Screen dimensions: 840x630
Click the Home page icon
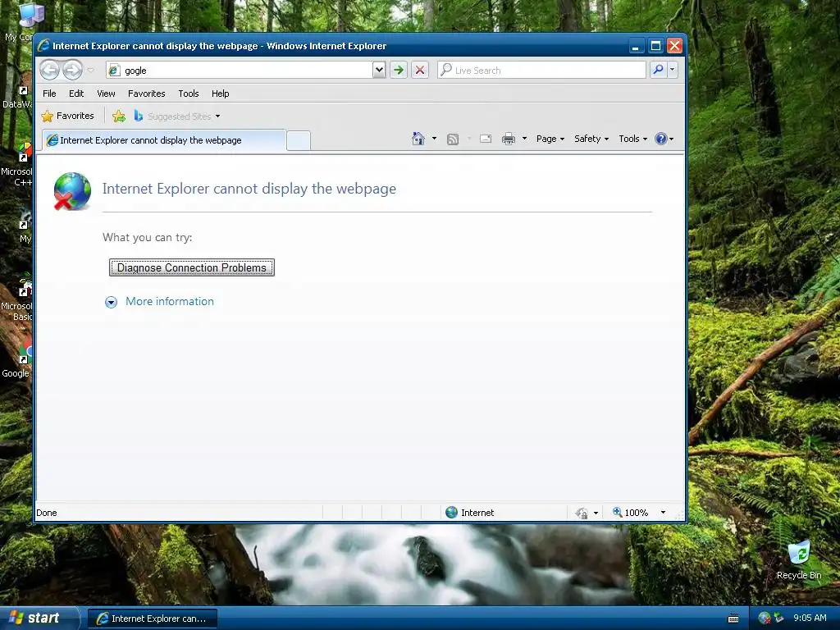tap(418, 139)
